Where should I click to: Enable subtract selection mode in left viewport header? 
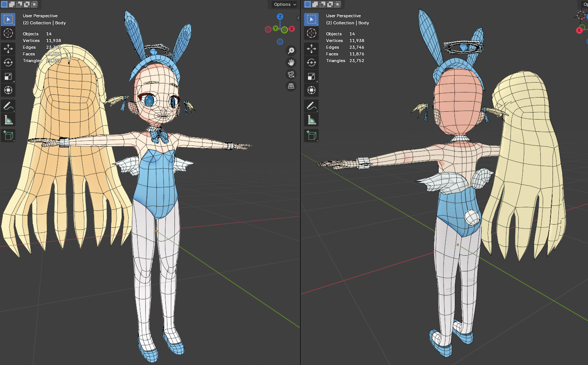click(19, 4)
